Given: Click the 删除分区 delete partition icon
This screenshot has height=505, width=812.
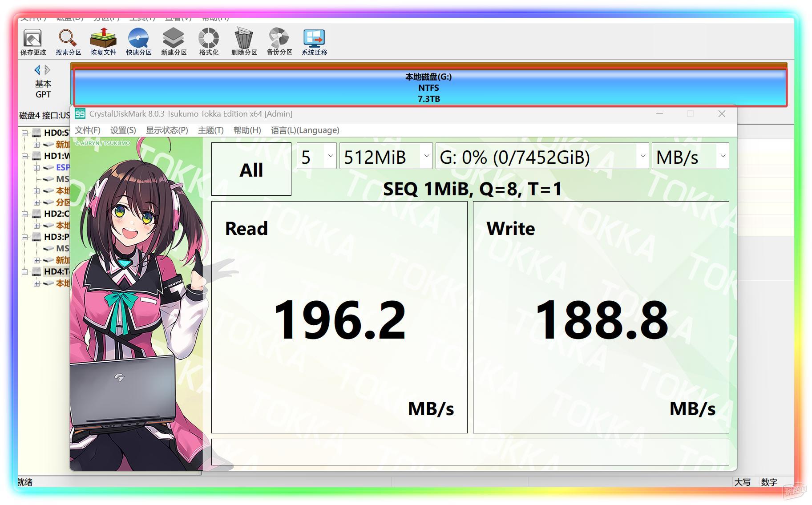Looking at the screenshot, I should pyautogui.click(x=244, y=42).
